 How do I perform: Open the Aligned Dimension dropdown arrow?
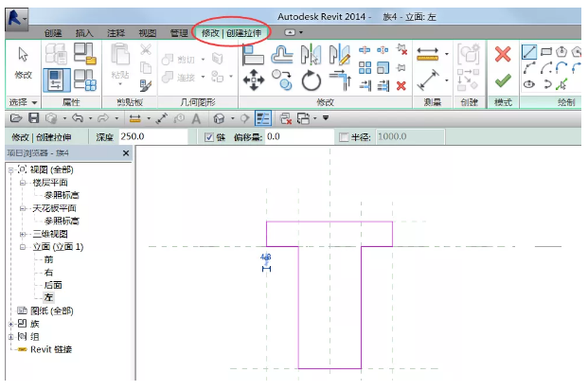tap(447, 80)
